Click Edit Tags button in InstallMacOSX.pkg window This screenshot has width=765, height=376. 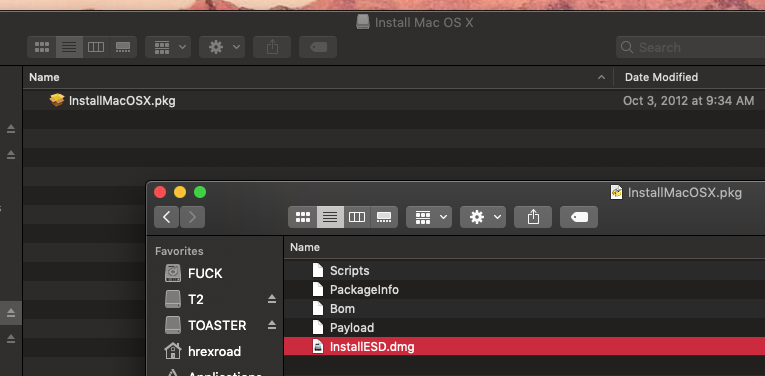coord(579,217)
